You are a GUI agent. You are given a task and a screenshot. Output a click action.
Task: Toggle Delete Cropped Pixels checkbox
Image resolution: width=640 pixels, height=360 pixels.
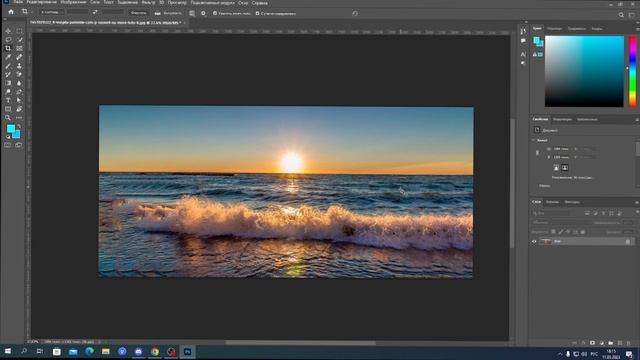215,13
